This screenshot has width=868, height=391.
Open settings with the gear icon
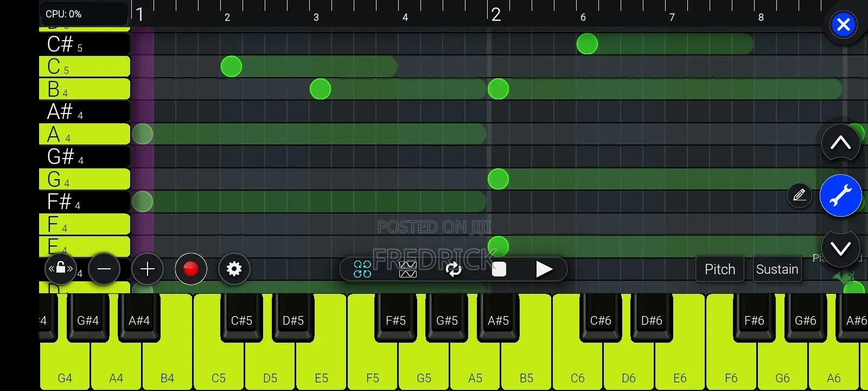pyautogui.click(x=234, y=269)
